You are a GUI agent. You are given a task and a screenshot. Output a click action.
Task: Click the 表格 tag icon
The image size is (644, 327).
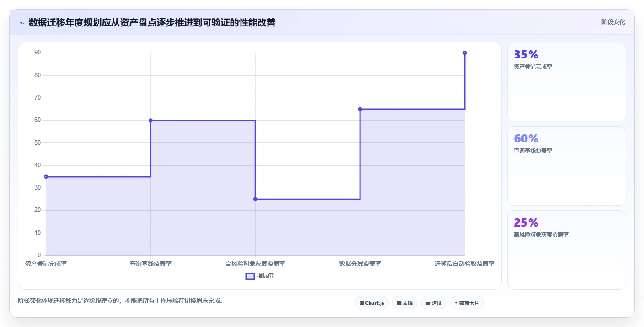[399, 303]
